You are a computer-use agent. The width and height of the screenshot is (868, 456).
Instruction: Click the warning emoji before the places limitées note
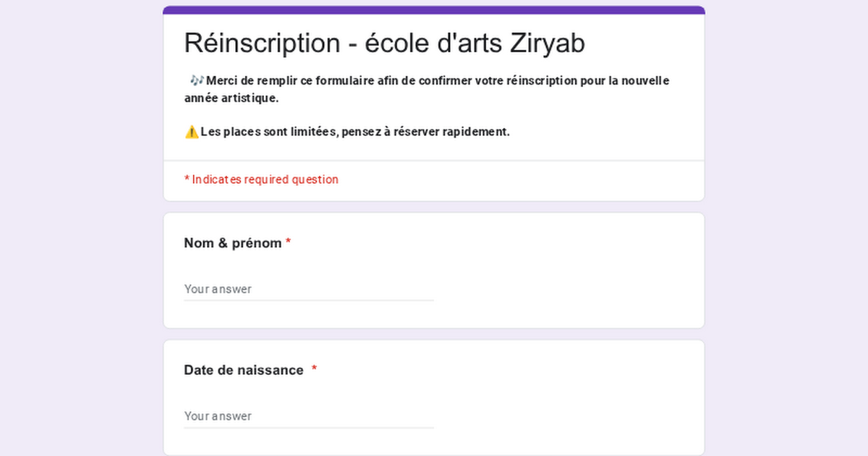coord(191,131)
